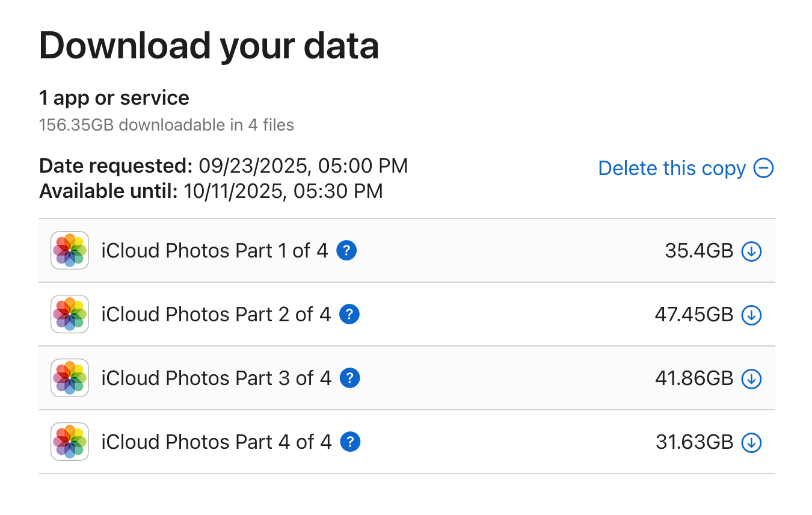Viewport: 812px width, 515px height.
Task: Choose the "iCloud Photos Part 3 of 4" entry
Action: point(216,378)
